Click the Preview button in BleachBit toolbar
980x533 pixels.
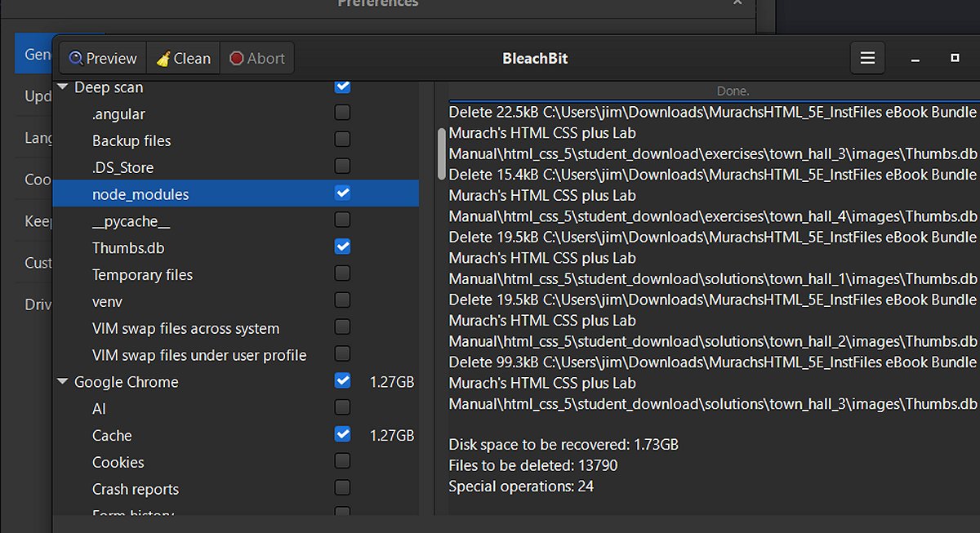click(103, 58)
